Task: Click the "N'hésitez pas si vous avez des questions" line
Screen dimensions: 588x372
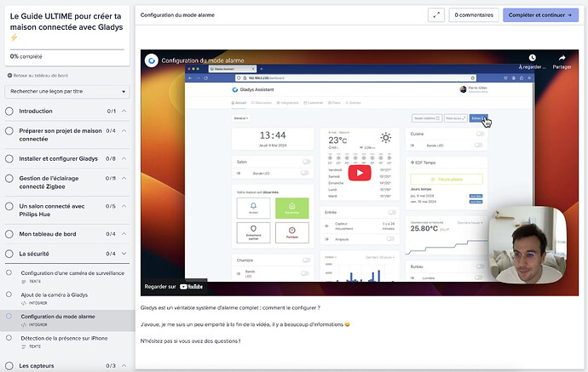Action: point(191,341)
